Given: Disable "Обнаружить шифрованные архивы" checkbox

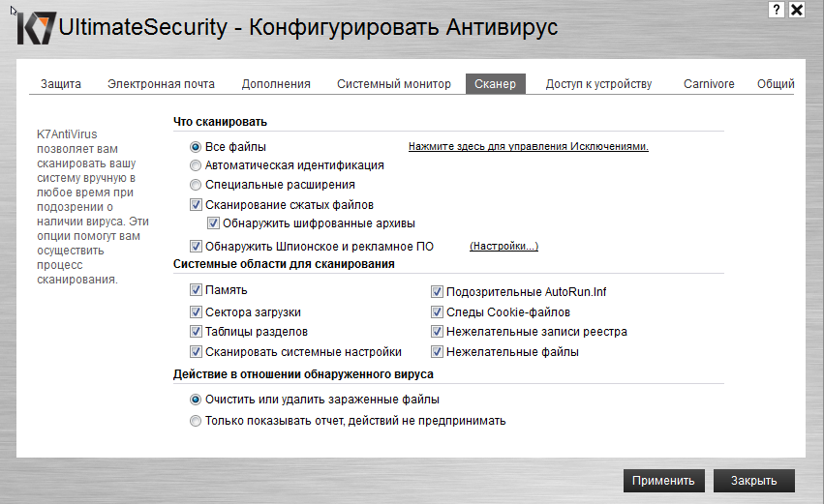Looking at the screenshot, I should (x=214, y=223).
